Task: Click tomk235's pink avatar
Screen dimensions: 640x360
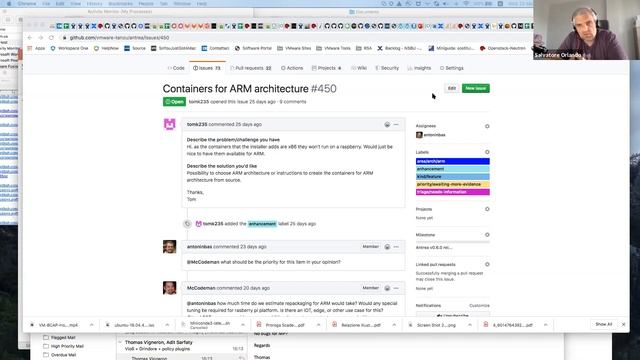Action: click(x=169, y=124)
